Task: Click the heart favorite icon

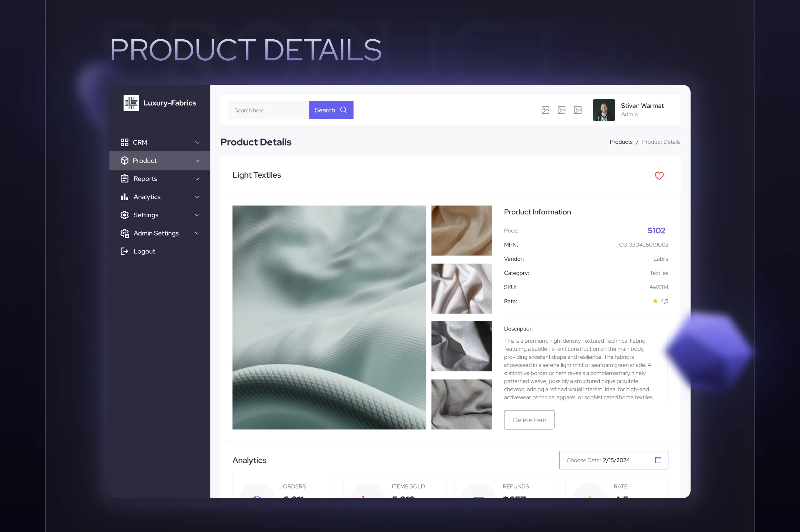Action: pos(659,176)
